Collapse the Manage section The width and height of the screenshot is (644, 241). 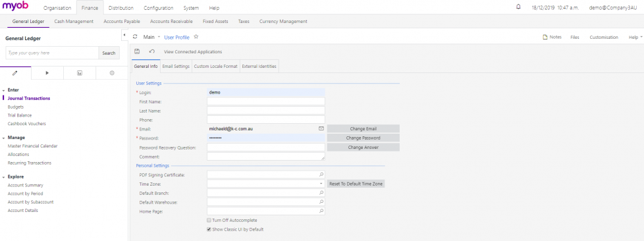(x=4, y=138)
